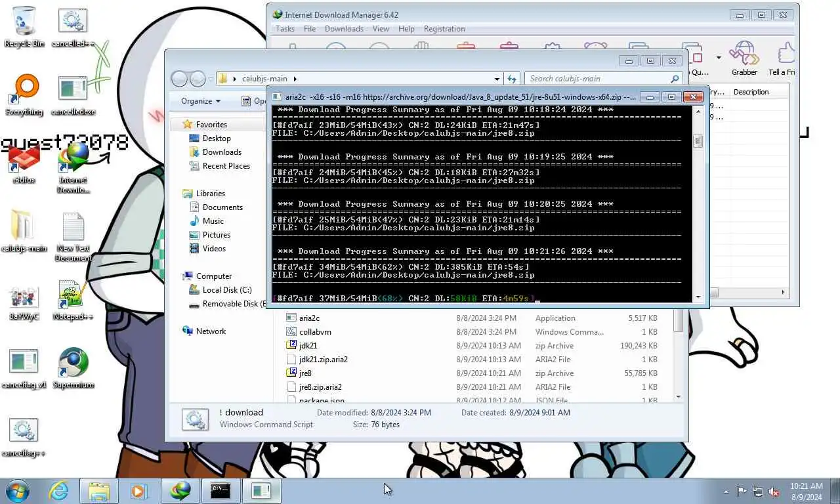
Task: Click search magnifier in Explorer search box
Action: point(675,79)
